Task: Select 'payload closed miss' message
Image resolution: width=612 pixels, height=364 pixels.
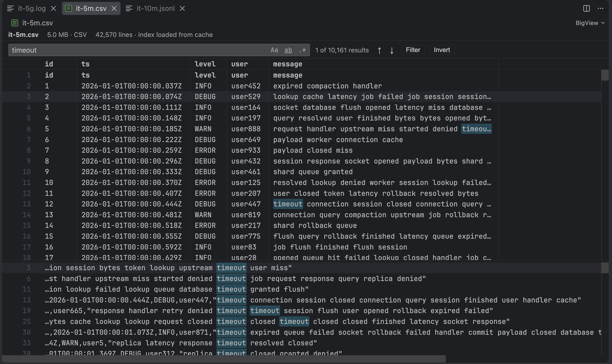Action: click(313, 150)
